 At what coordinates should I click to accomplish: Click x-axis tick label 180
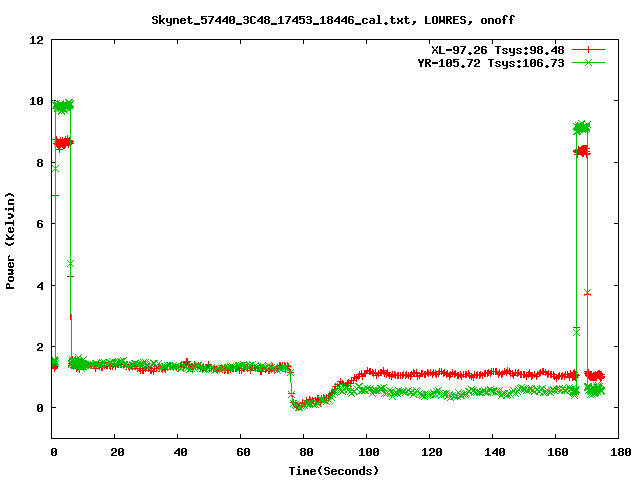[x=618, y=452]
